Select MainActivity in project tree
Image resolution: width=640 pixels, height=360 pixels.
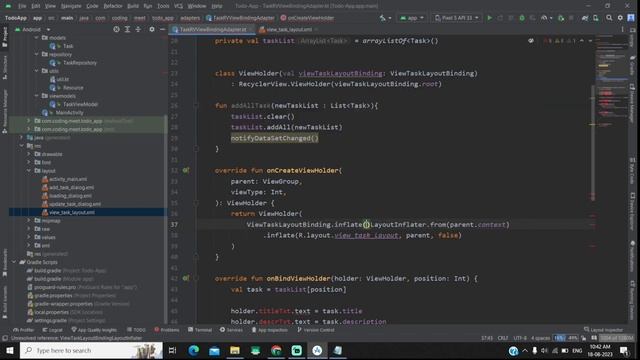(x=69, y=113)
